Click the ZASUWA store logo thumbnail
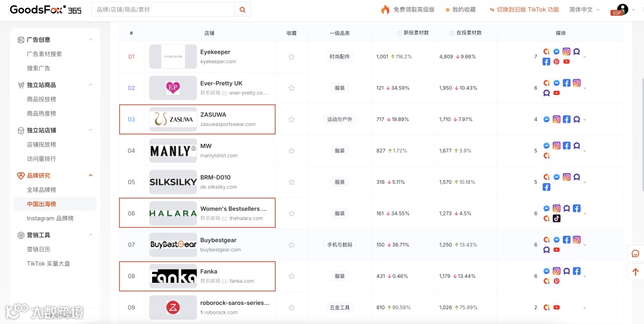The height and width of the screenshot is (324, 644). [x=173, y=119]
